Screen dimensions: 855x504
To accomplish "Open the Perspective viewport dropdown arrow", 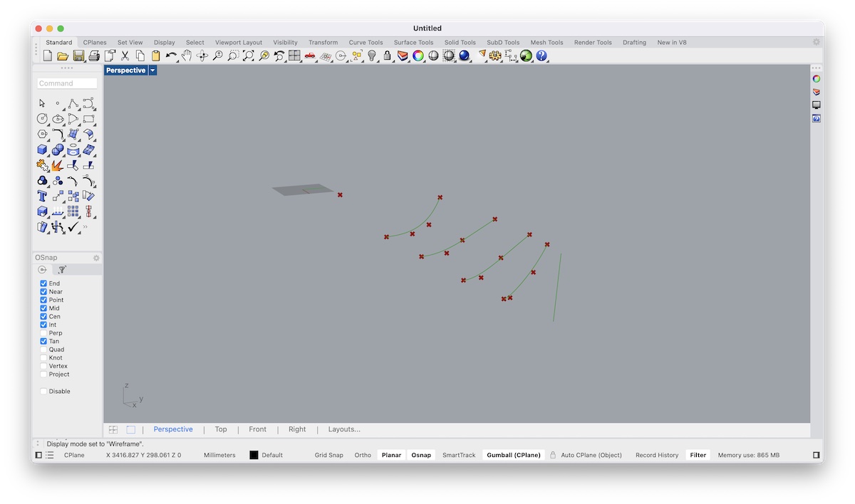I will click(152, 70).
